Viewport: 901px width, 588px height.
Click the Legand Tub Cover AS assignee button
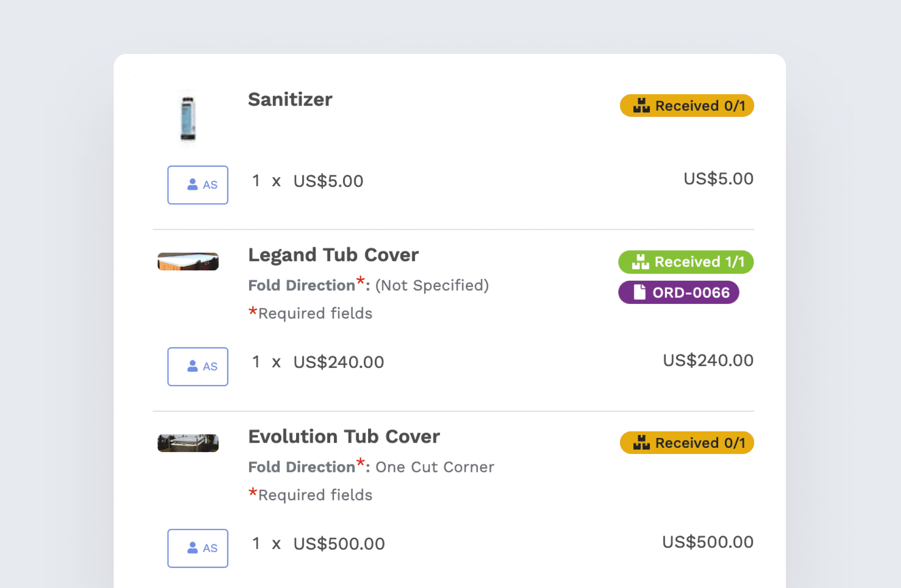pyautogui.click(x=198, y=366)
